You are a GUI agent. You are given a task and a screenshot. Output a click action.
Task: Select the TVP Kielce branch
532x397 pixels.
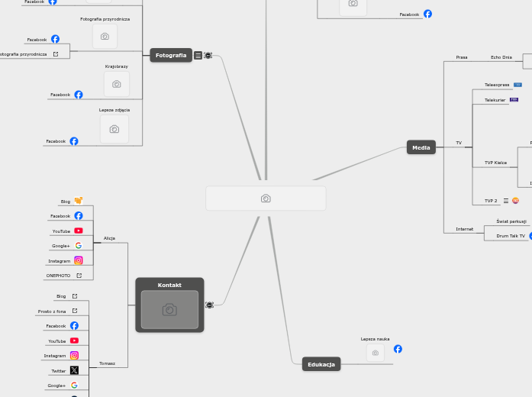(495, 163)
